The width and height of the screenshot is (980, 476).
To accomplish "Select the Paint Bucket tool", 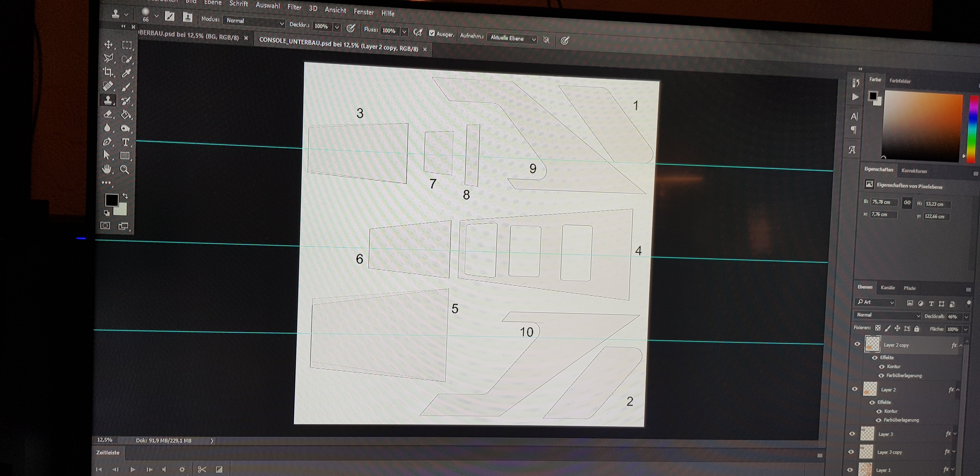I will 126,115.
